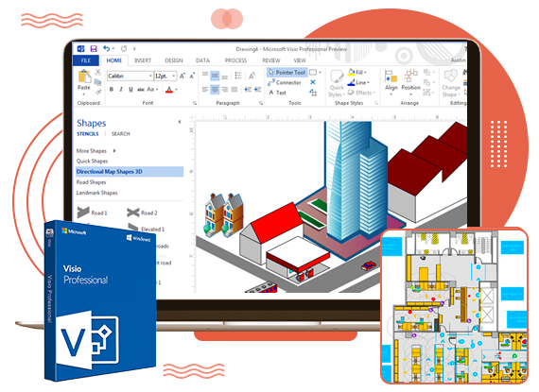This screenshot has height=392, width=539.
Task: Toggle Italic formatting
Action: click(x=121, y=90)
